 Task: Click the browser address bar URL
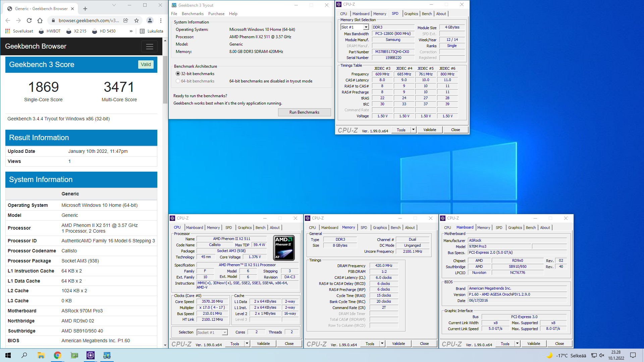[89, 20]
